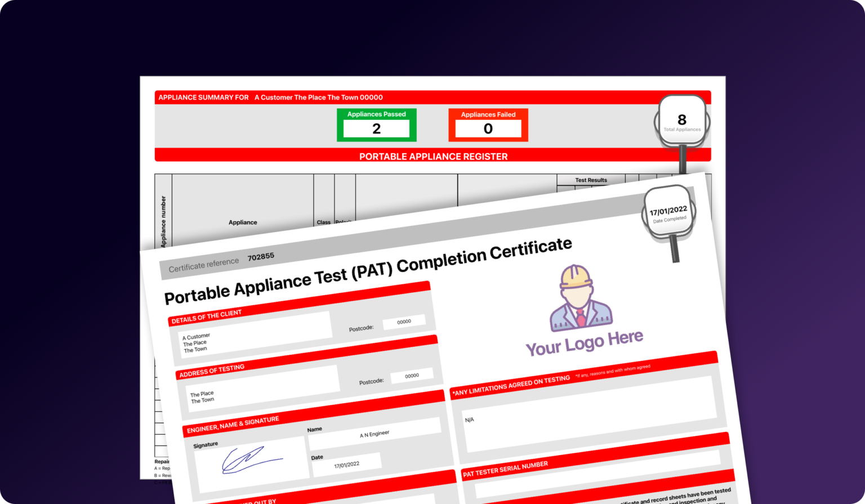
Task: Click certificate reference 702855
Action: click(x=261, y=256)
